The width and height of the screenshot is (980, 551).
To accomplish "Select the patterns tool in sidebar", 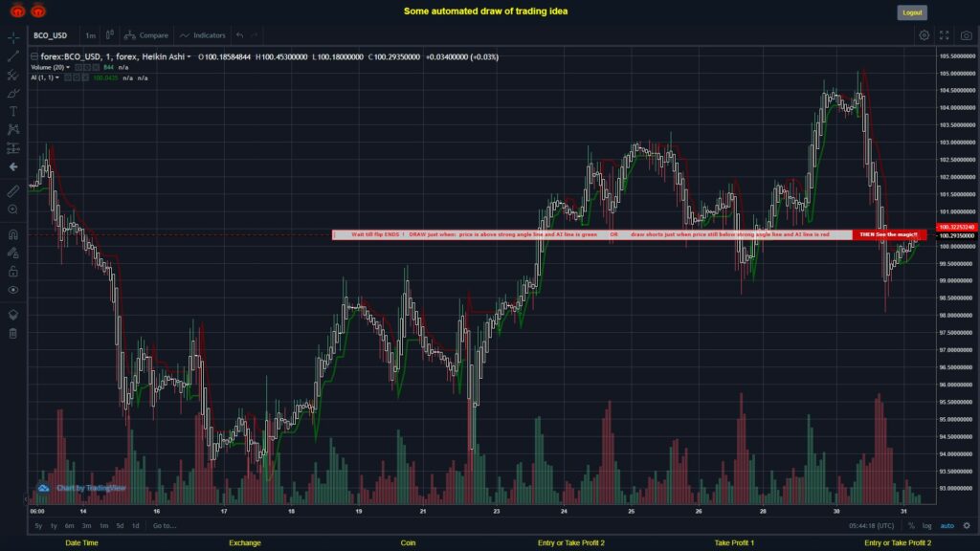I will (13, 129).
